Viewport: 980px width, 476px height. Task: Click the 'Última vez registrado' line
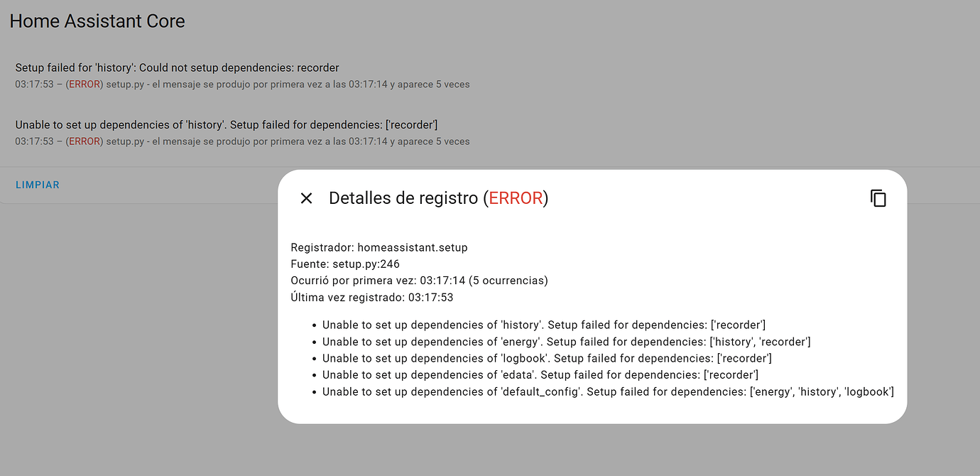pyautogui.click(x=371, y=298)
